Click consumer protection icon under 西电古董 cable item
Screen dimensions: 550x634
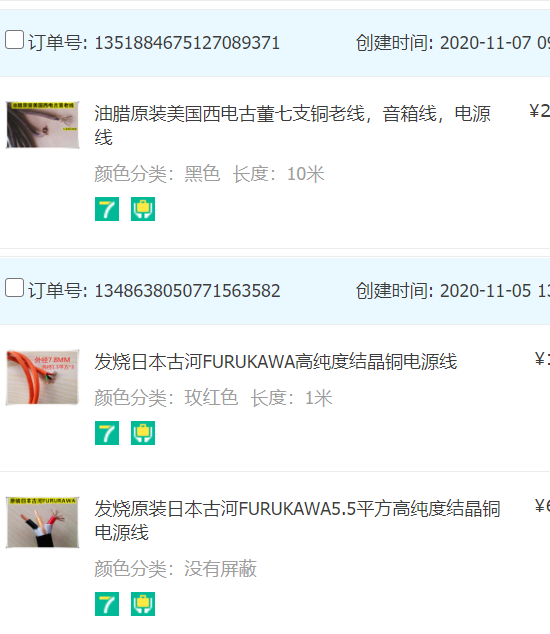point(143,209)
